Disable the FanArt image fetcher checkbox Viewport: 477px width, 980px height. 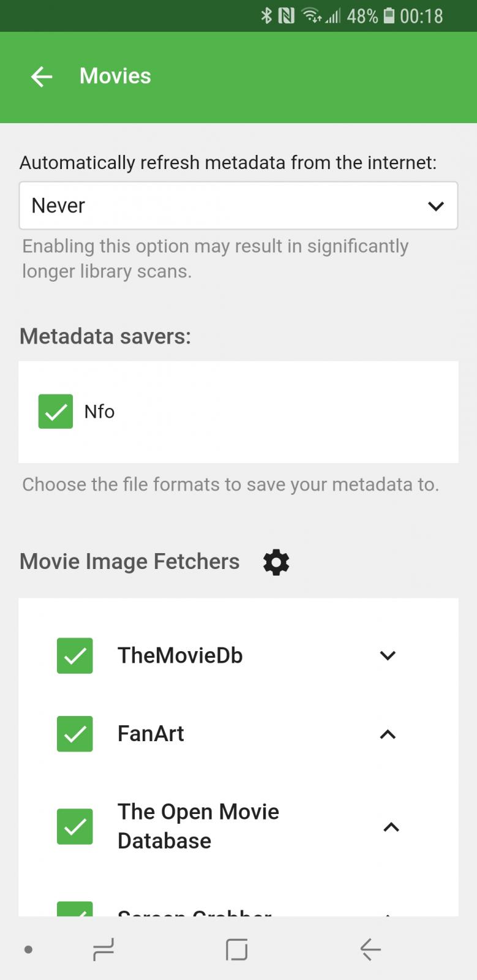75,734
